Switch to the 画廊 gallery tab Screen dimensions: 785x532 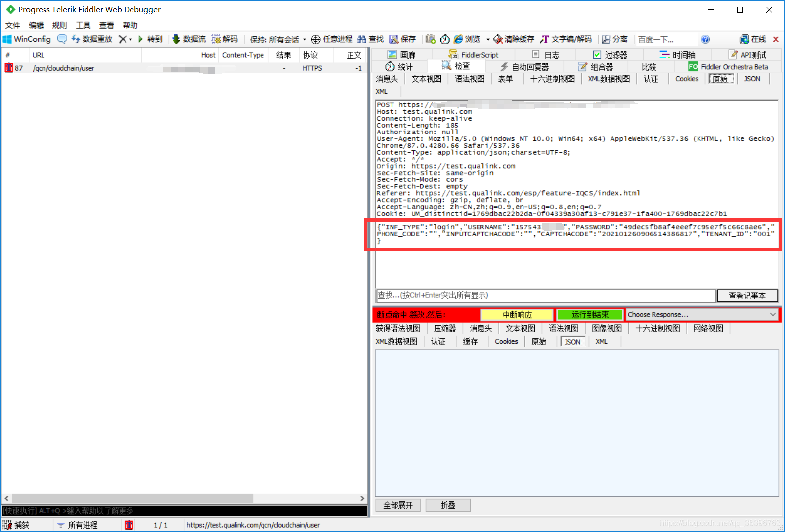pyautogui.click(x=401, y=55)
